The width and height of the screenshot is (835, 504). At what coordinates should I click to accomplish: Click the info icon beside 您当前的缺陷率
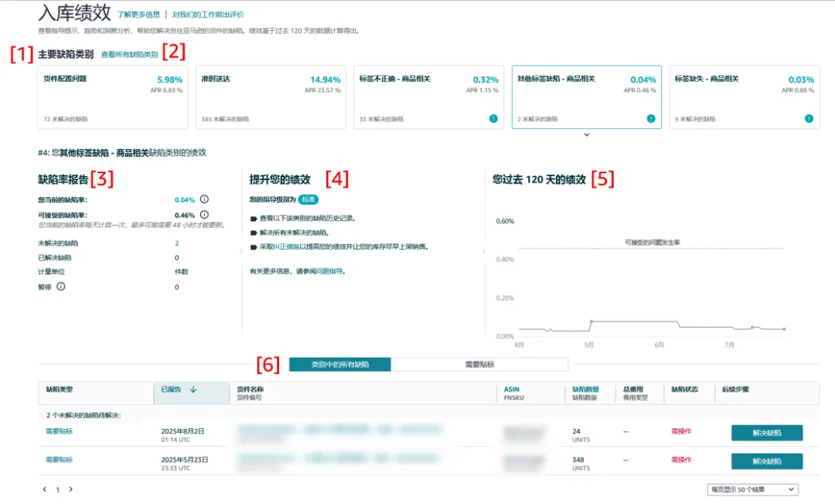pyautogui.click(x=203, y=199)
